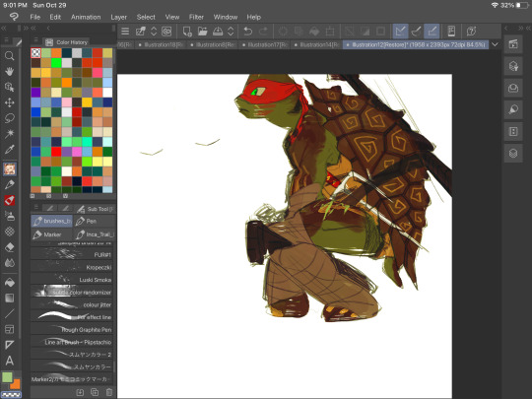Viewport: 532px width, 399px height.
Task: Open the Layer menu
Action: (x=119, y=17)
